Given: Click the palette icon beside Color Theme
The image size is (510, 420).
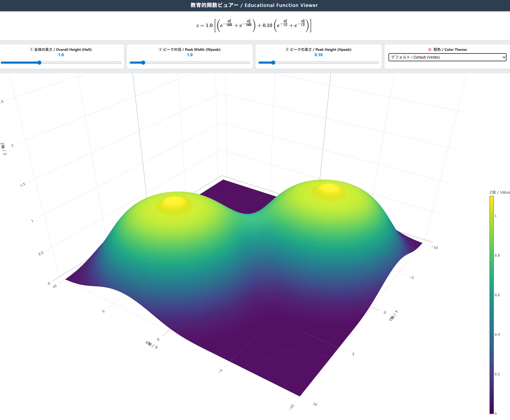Looking at the screenshot, I should [x=430, y=49].
